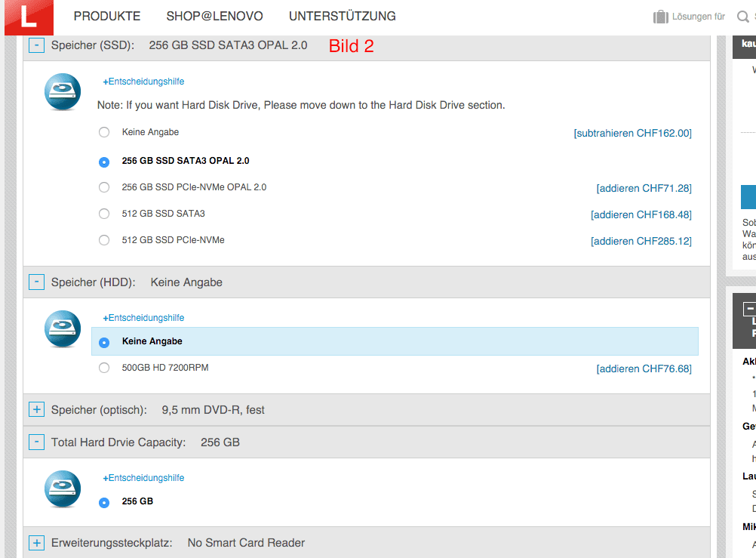Collapse the Speicher (HDD) section
This screenshot has width=756, height=558.
click(x=37, y=282)
